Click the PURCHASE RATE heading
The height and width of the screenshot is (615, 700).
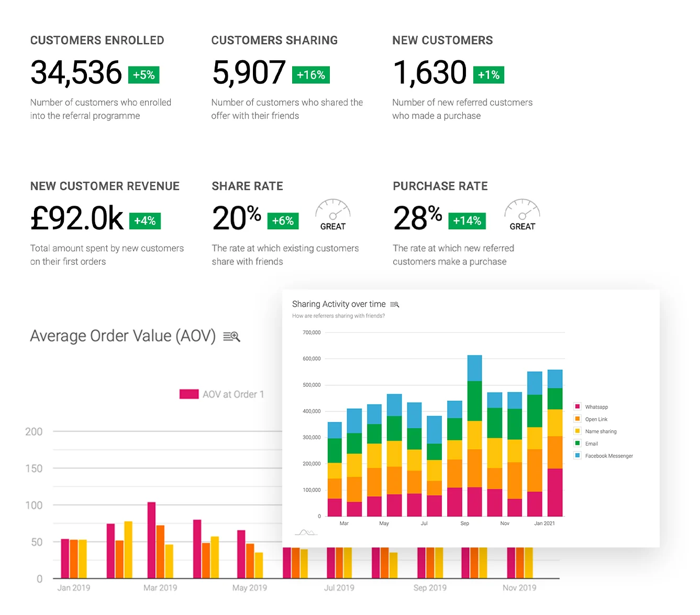(x=440, y=186)
